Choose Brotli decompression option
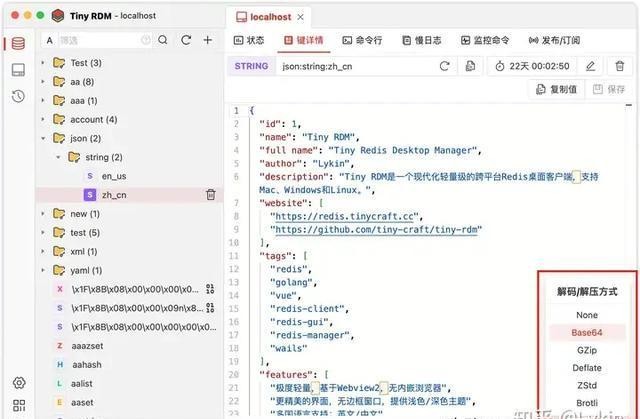The height and width of the screenshot is (419, 640). 587,403
